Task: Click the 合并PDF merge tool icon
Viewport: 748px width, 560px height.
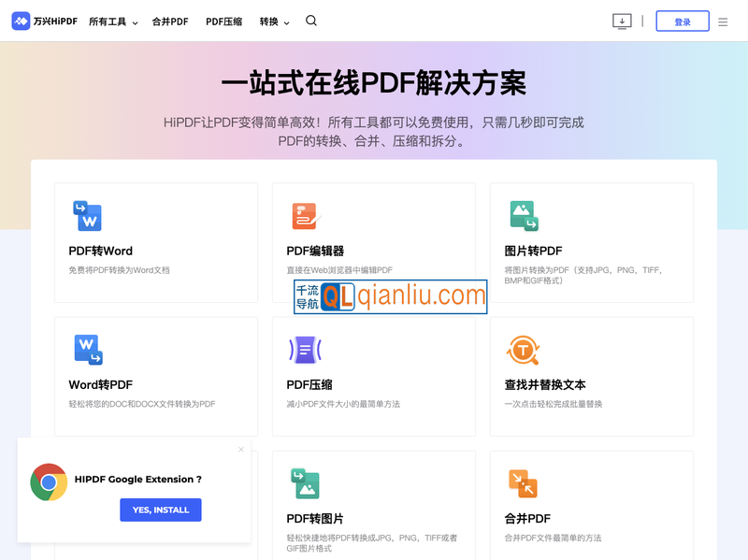Action: 522,483
